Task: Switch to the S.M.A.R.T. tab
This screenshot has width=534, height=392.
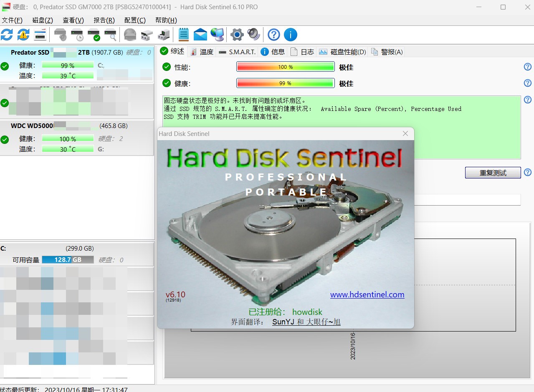Action: tap(237, 52)
